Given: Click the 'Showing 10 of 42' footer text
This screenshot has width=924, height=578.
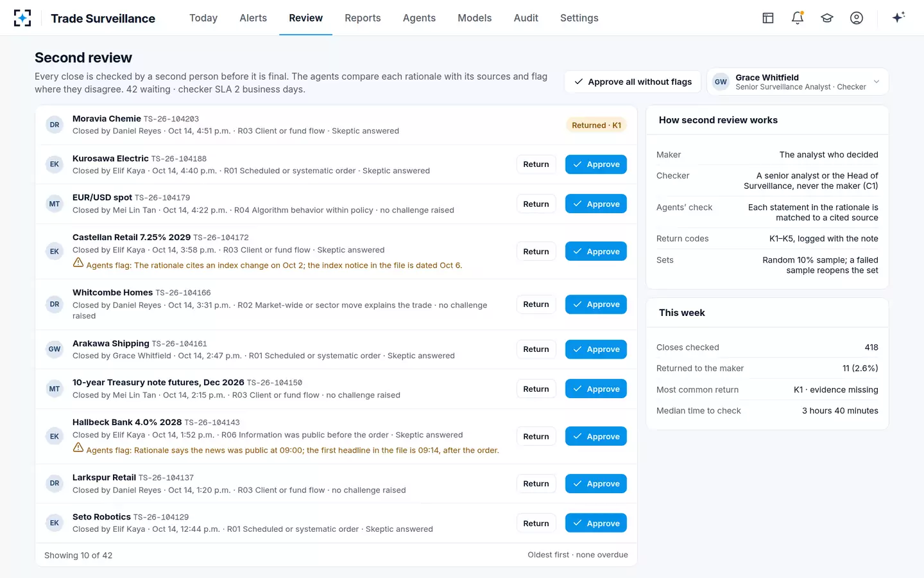Looking at the screenshot, I should pos(78,556).
